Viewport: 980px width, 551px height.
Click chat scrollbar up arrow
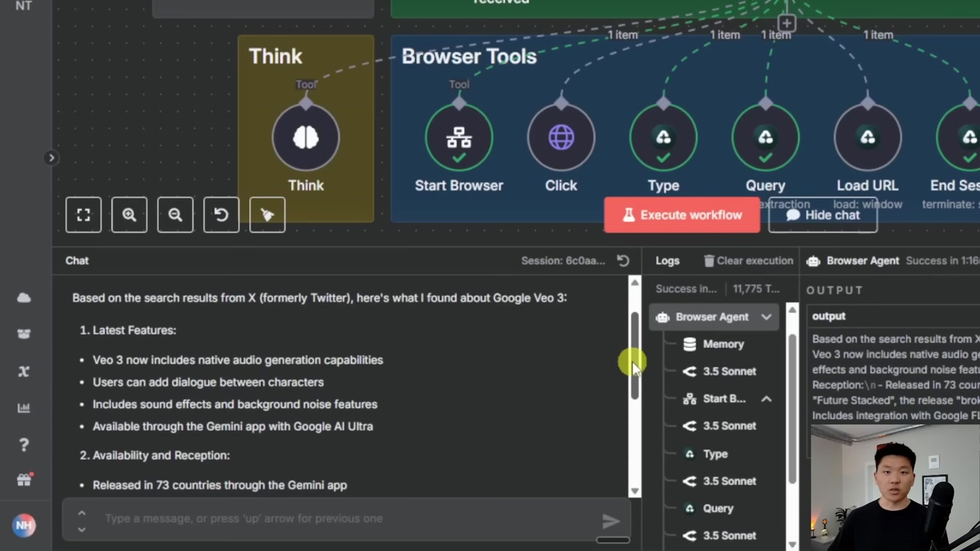635,283
